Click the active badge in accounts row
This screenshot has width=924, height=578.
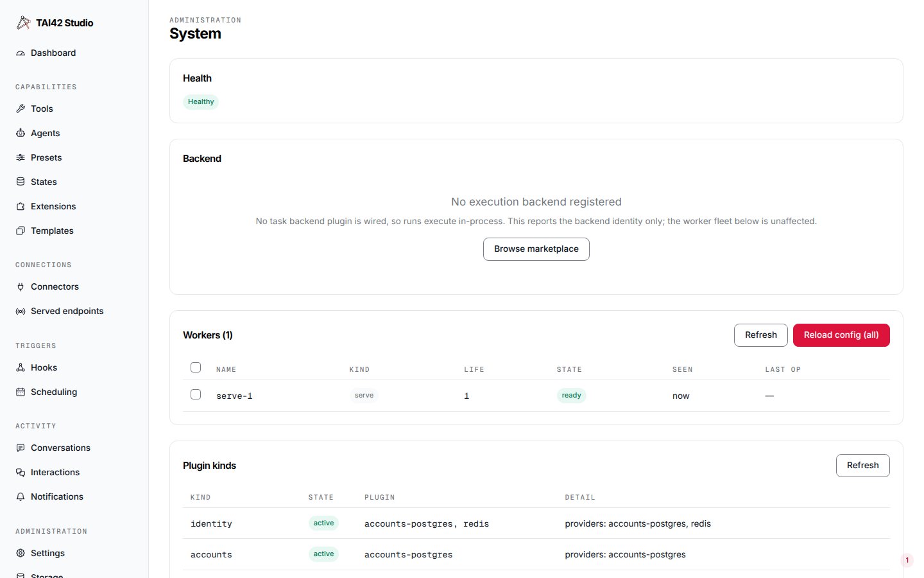323,554
